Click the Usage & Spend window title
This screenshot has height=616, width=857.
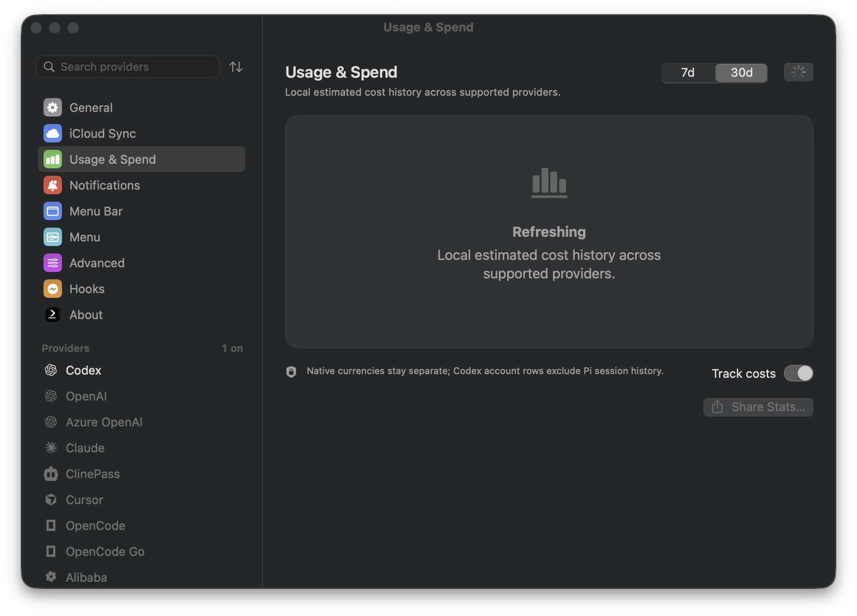click(x=428, y=27)
